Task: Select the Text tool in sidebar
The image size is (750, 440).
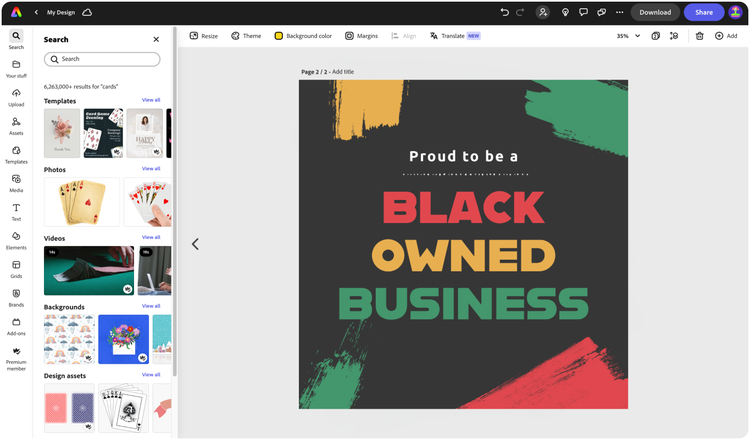Action: click(16, 212)
